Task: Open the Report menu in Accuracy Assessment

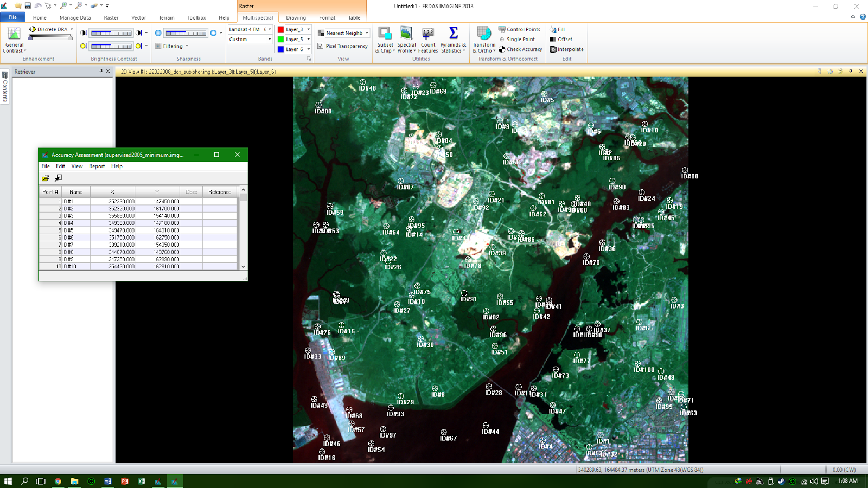Action: point(97,166)
